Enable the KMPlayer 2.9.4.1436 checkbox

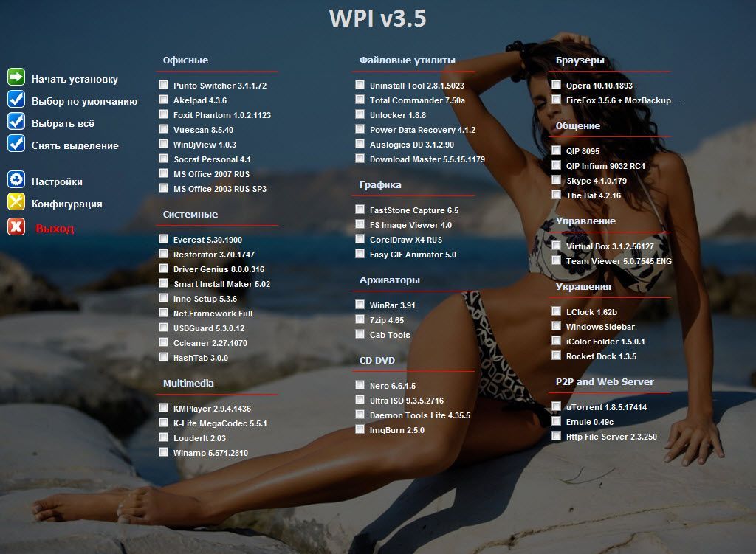[163, 408]
